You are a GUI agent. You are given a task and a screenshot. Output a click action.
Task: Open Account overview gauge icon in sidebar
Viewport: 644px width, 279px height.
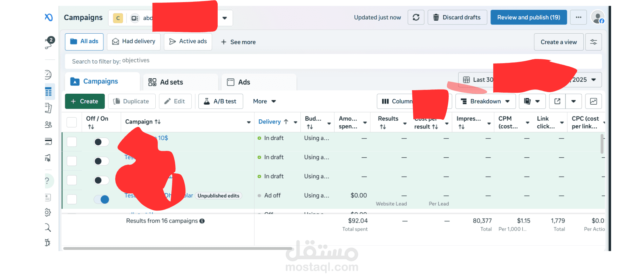[48, 74]
